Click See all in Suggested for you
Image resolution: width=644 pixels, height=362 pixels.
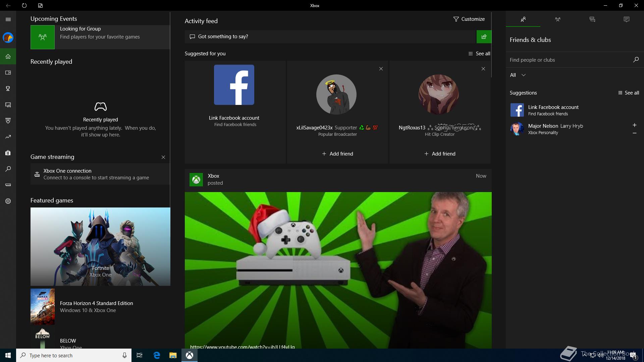(x=479, y=54)
